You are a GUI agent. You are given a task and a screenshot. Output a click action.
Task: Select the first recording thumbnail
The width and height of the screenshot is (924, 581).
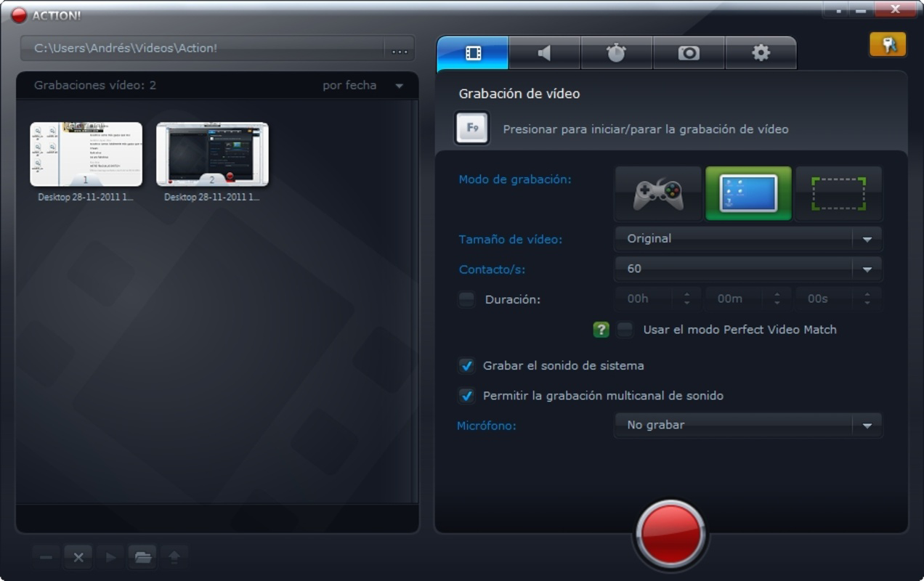pyautogui.click(x=86, y=154)
